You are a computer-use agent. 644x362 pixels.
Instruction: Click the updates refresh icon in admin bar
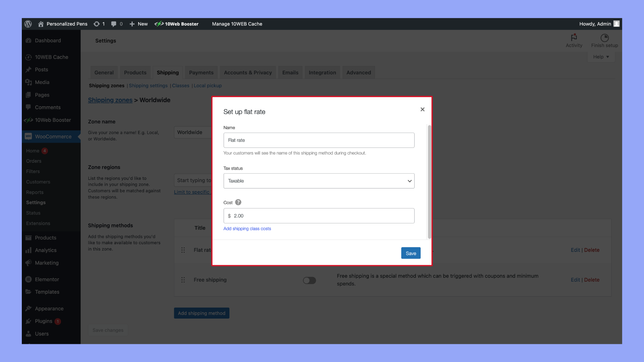click(97, 24)
